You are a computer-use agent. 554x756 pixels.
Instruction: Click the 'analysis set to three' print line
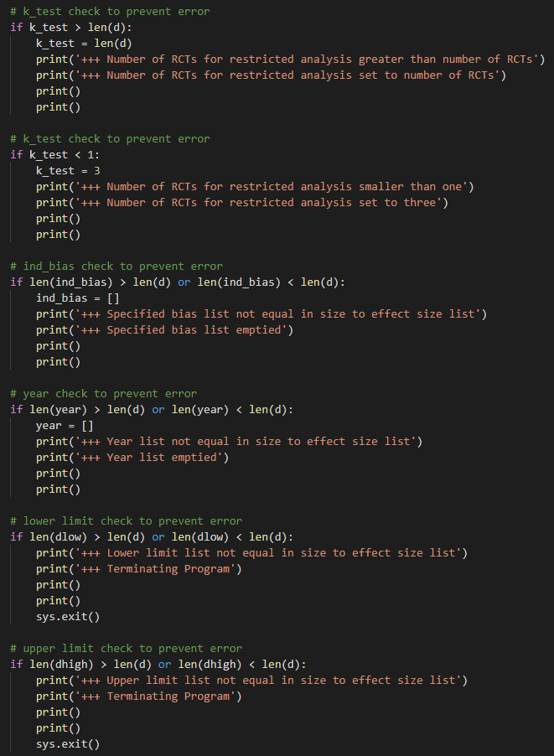pyautogui.click(x=242, y=202)
